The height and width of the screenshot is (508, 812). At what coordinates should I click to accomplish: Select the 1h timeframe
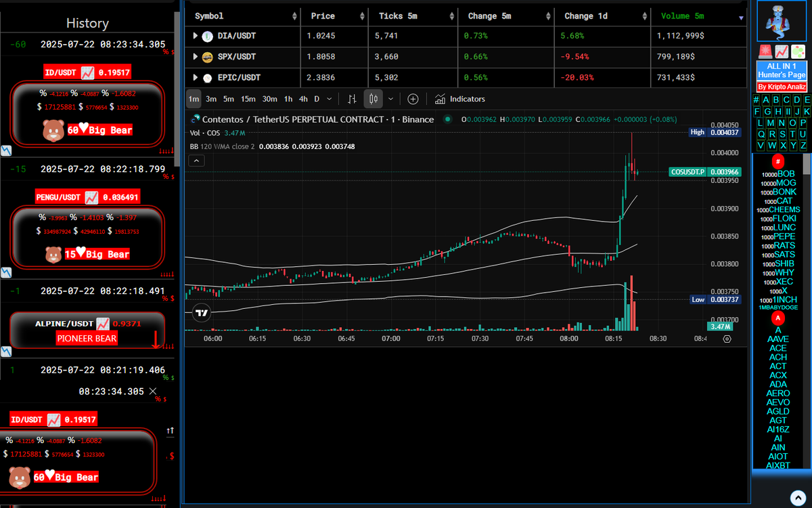click(x=288, y=99)
